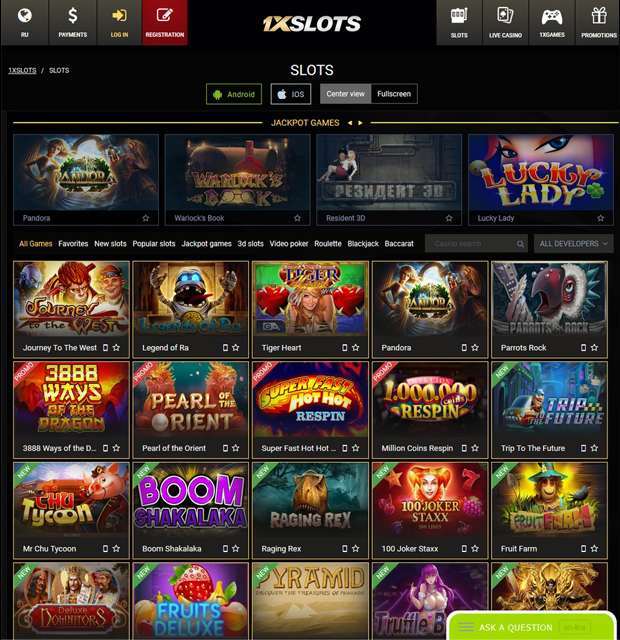Select the Popular slots category tab
This screenshot has width=620, height=640.
(x=154, y=244)
